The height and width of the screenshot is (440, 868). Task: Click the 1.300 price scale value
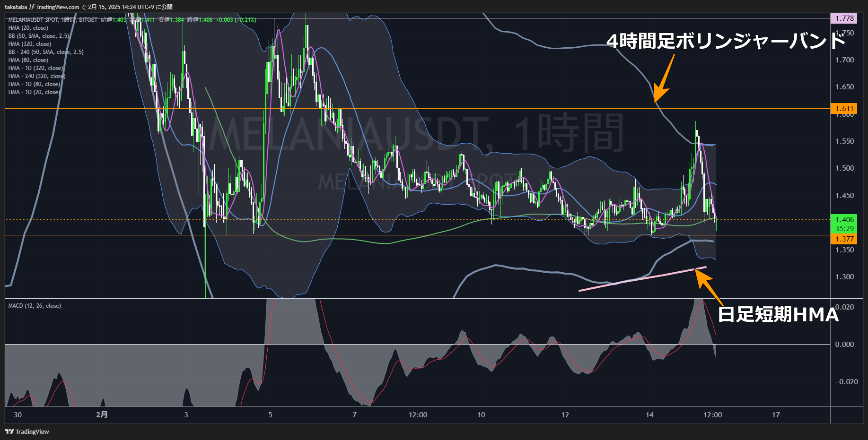[x=844, y=277]
